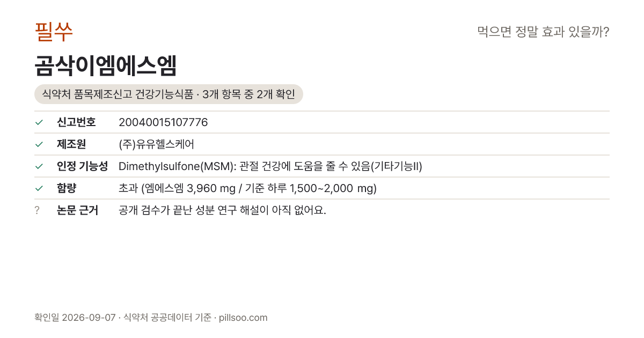Click the checkmark icon beside 신고번호
644x338 pixels.
pos(39,122)
